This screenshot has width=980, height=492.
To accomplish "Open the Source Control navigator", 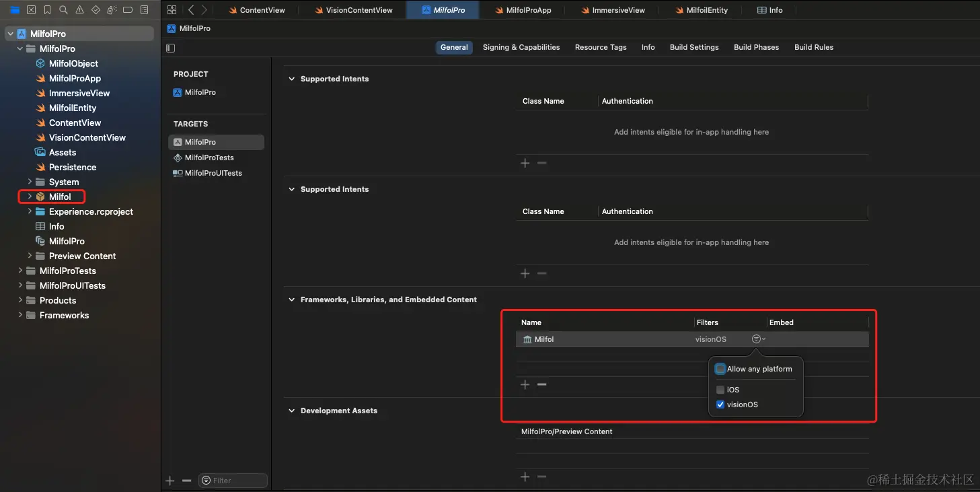I will click(31, 10).
